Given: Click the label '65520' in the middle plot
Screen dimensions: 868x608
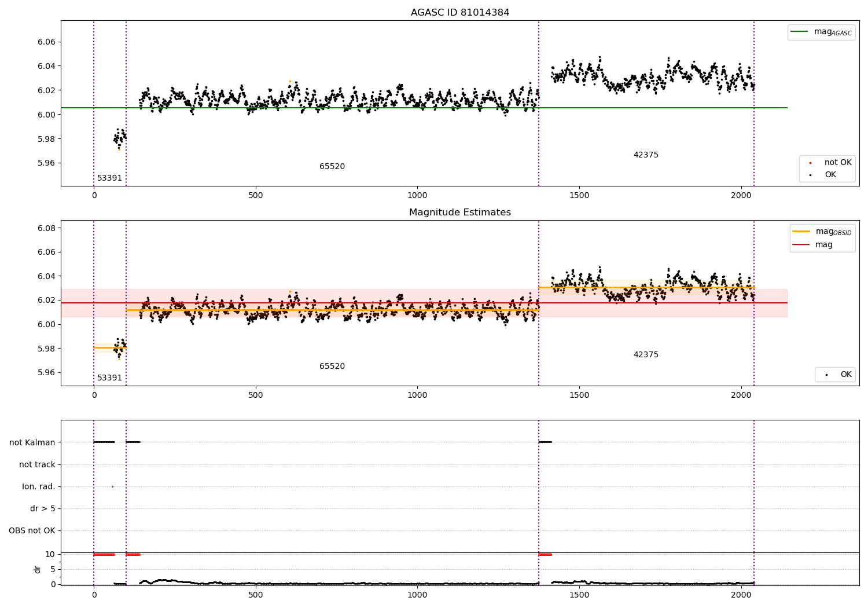Looking at the screenshot, I should tap(332, 367).
